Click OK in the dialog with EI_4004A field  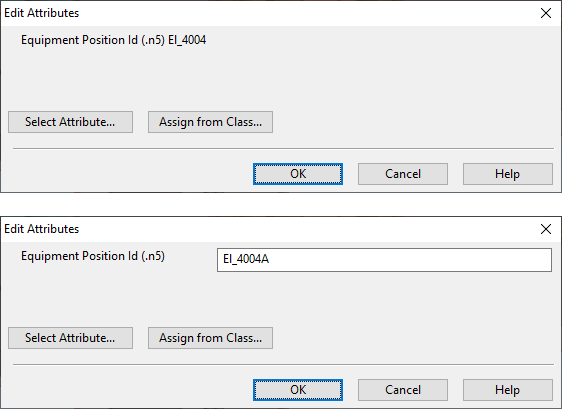click(298, 390)
